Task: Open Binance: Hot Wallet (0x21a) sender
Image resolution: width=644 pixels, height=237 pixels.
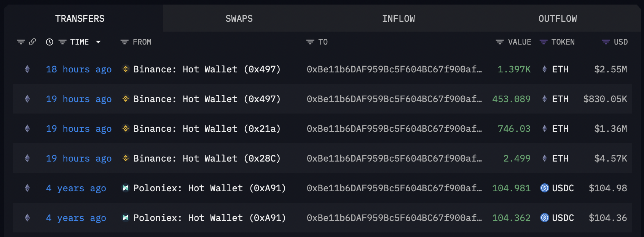Action: click(207, 129)
